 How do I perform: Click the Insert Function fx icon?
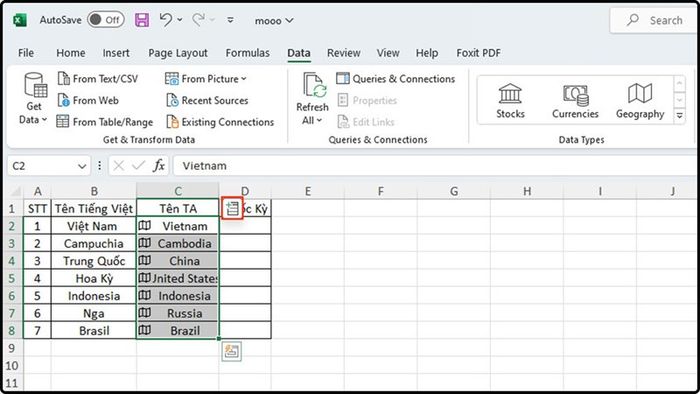point(158,166)
